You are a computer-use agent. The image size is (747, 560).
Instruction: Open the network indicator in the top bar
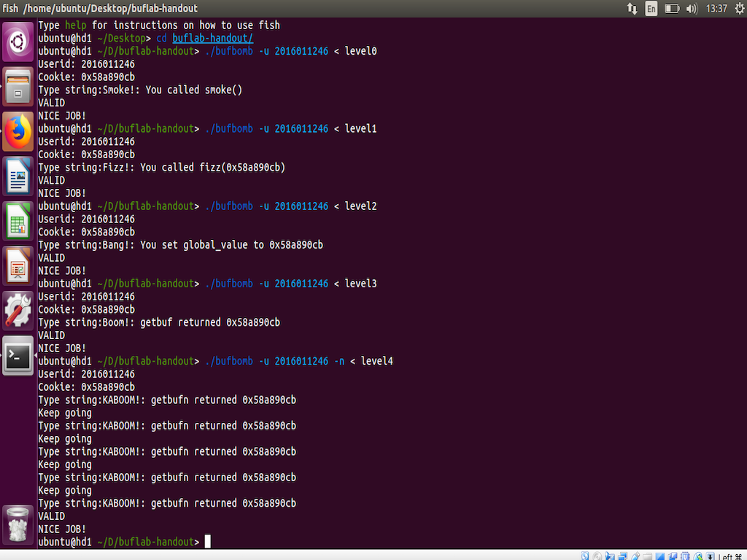[632, 9]
